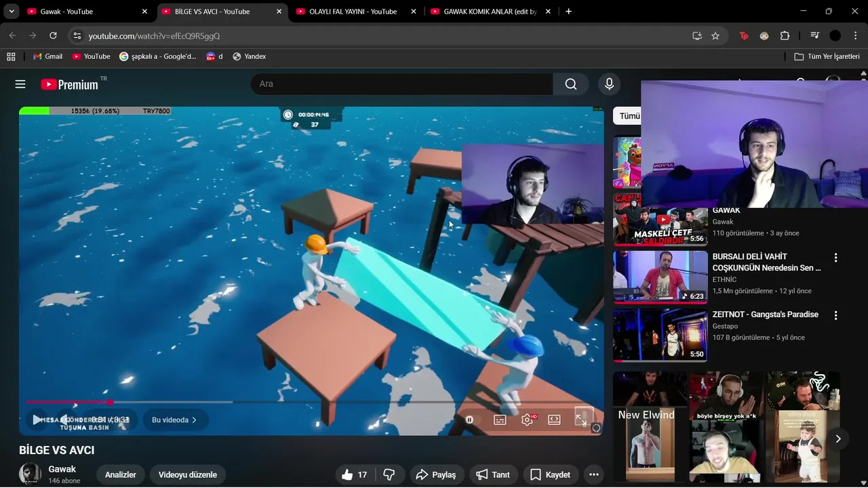Viewport: 868px width, 488px height.
Task: Open Gawak channel avatar
Action: pyautogui.click(x=30, y=474)
